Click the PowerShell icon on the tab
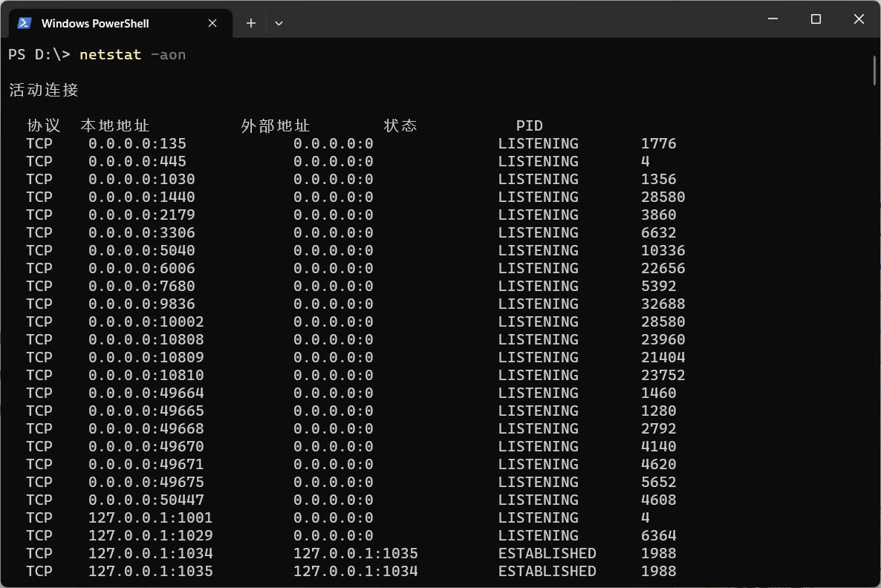 click(24, 23)
